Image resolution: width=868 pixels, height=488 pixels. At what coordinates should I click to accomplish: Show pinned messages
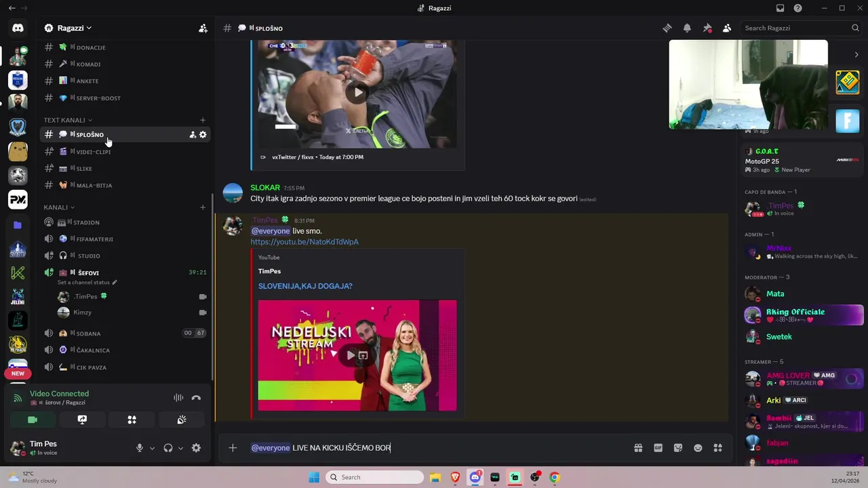coord(707,28)
